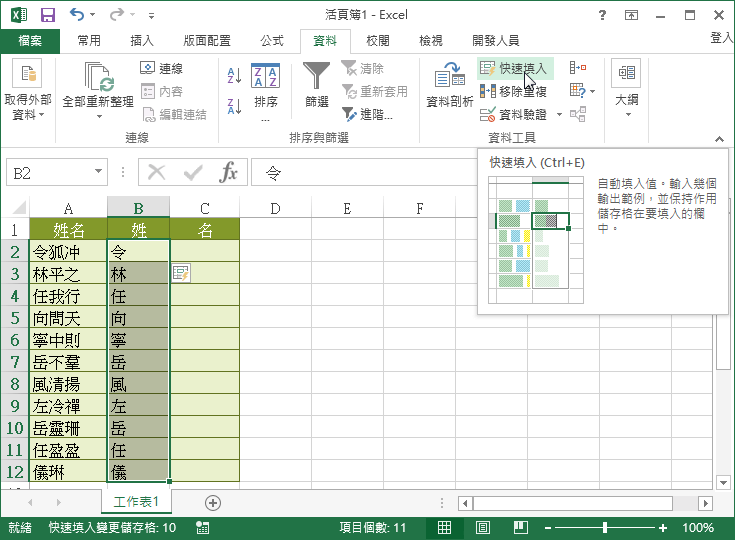This screenshot has height=540, width=735.
Task: Save the workbook with the floppy icon
Action: coord(47,15)
